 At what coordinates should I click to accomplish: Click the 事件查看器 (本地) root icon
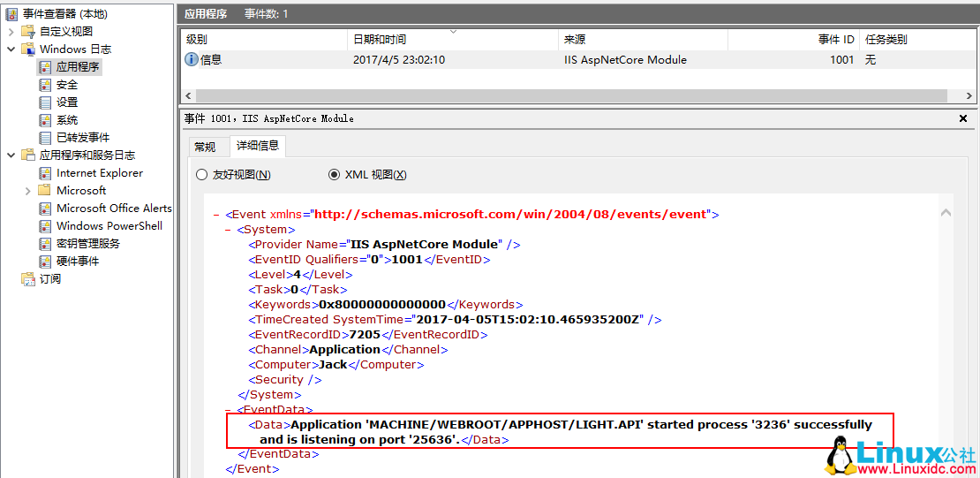tap(11, 14)
